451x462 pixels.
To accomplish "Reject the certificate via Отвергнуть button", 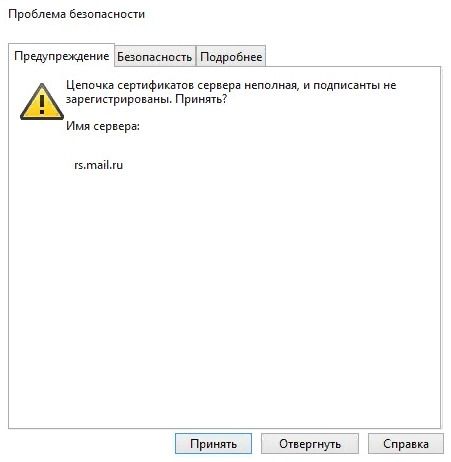I will point(310,444).
